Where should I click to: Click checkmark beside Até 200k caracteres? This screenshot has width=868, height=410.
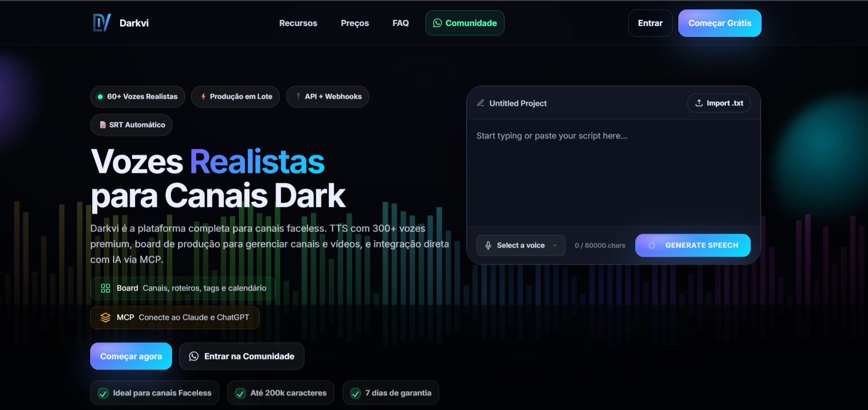[240, 393]
